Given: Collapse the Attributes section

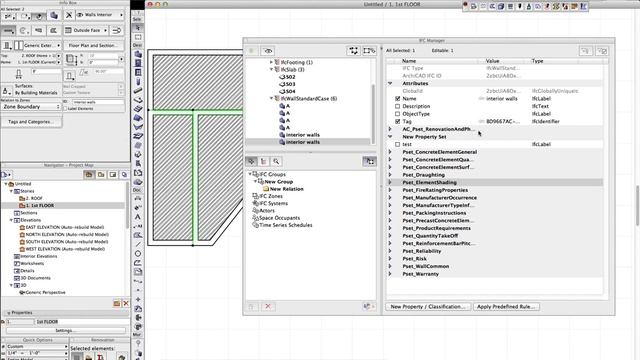Looking at the screenshot, I should [x=390, y=83].
